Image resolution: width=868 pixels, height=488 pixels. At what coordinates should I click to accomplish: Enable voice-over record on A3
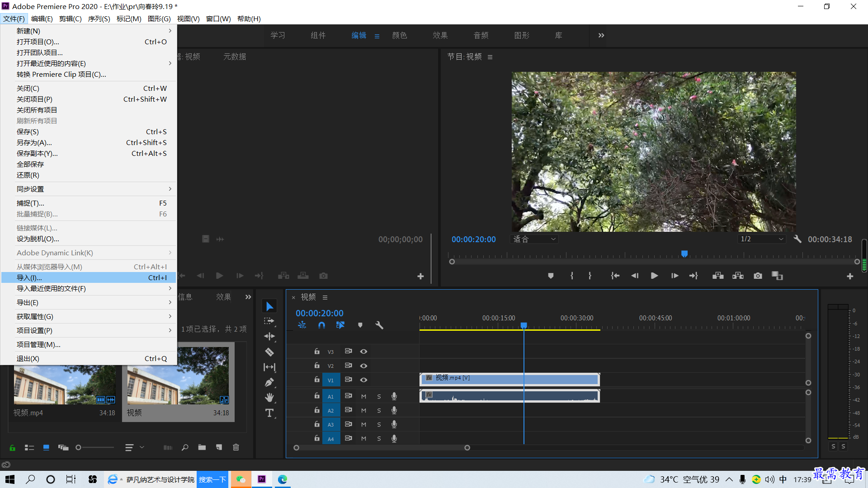pos(394,424)
